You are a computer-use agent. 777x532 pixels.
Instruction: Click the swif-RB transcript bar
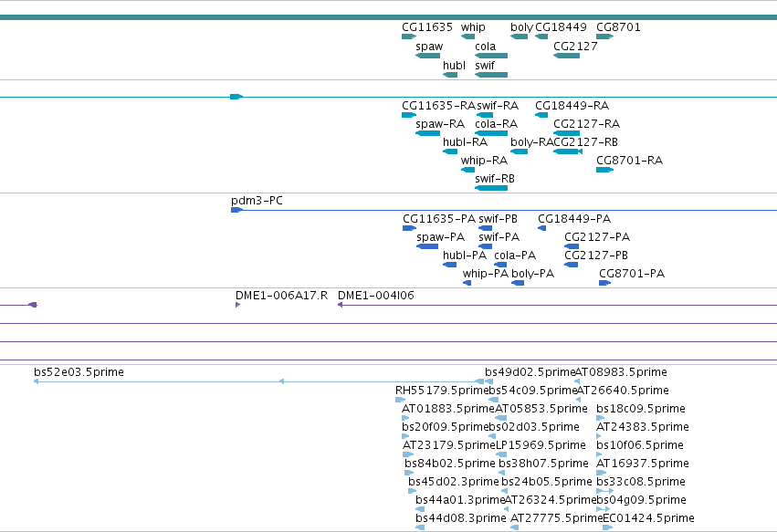coord(491,188)
